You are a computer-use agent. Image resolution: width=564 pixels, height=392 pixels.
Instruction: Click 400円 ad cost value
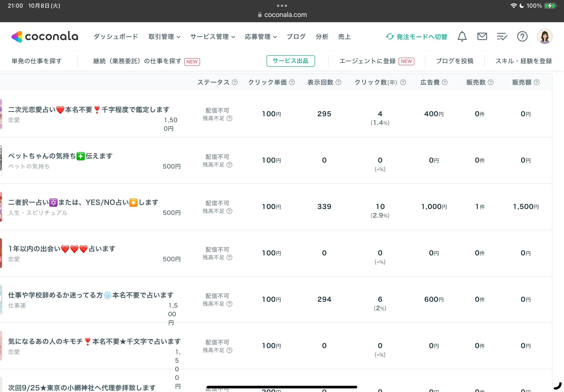click(x=434, y=114)
